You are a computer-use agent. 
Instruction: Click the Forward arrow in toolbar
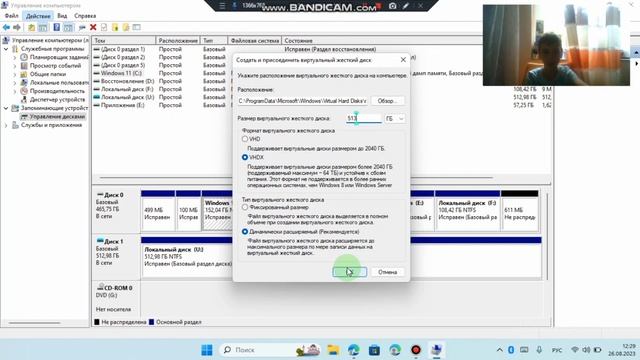[17, 27]
